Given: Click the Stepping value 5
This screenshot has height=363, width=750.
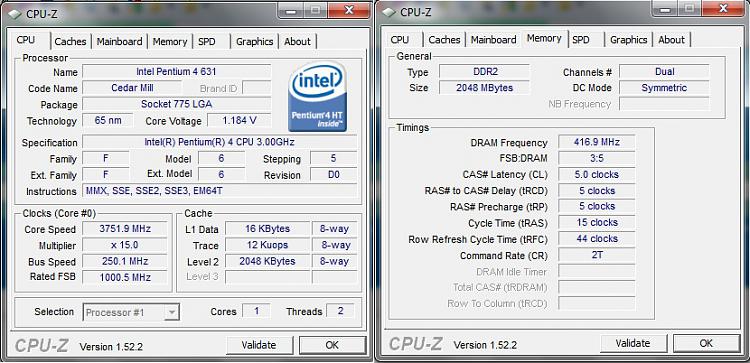Looking at the screenshot, I should click(x=333, y=158).
